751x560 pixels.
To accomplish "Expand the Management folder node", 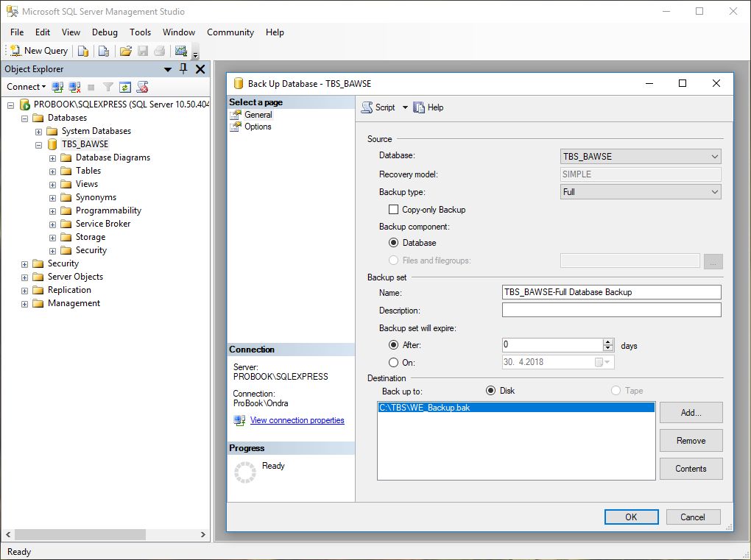I will 24,304.
